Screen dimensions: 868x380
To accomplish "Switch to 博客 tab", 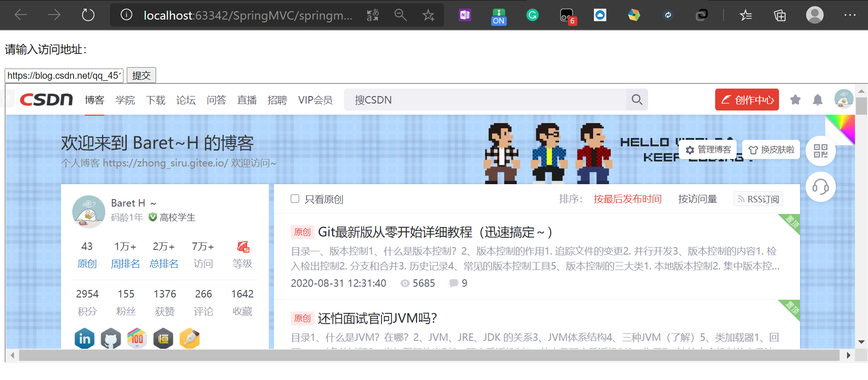I will 95,100.
